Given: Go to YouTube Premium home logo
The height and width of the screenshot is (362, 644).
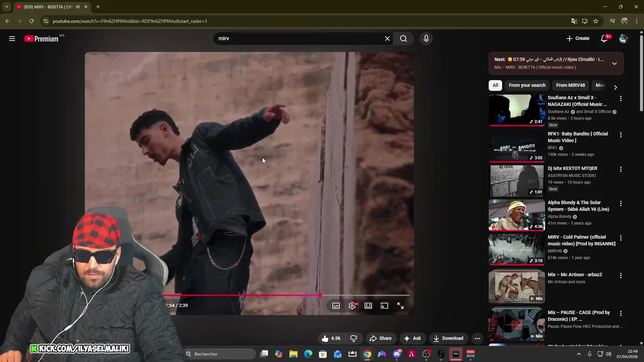Looking at the screenshot, I should point(41,39).
